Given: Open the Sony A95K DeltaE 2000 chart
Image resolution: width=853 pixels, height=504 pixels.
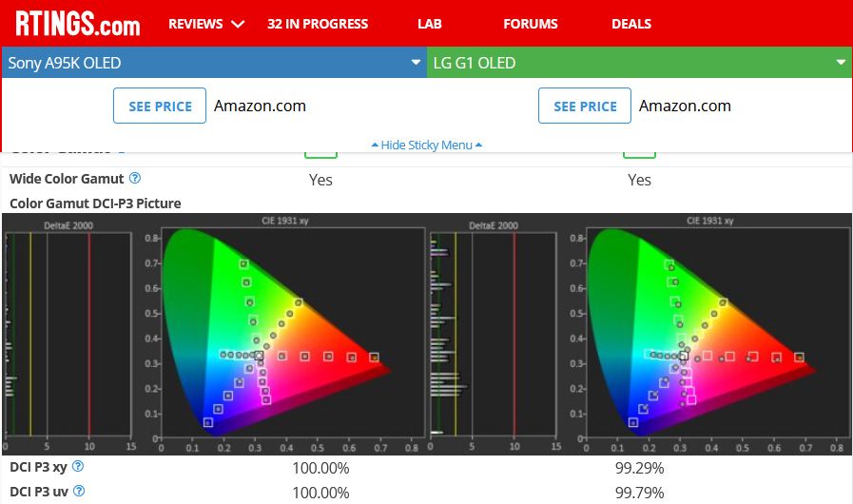Looking at the screenshot, I should tap(68, 336).
